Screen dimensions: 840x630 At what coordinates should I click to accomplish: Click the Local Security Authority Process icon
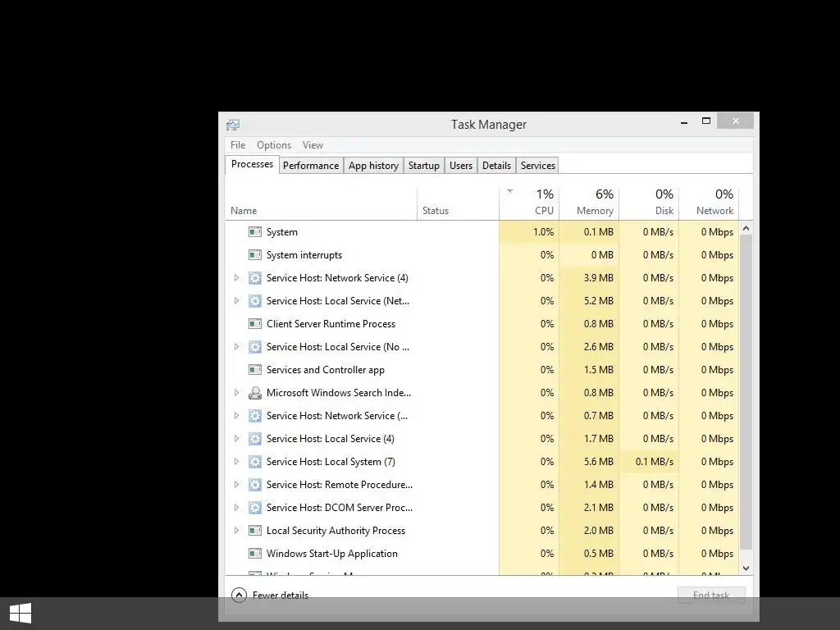click(x=255, y=531)
